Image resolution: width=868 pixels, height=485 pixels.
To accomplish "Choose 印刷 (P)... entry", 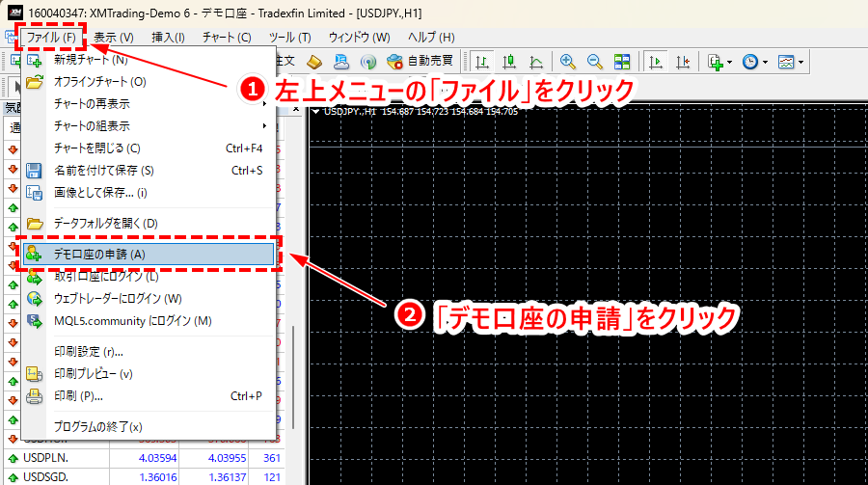I will [x=149, y=396].
